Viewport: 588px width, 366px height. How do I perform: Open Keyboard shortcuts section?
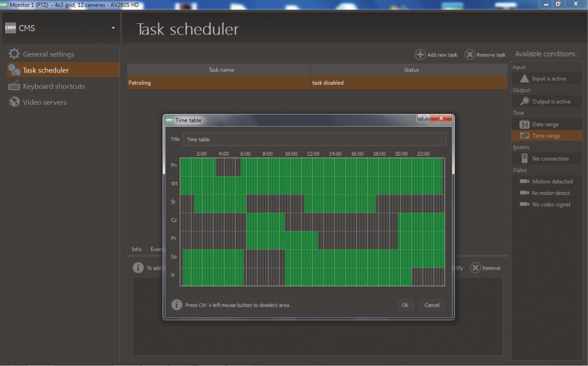pyautogui.click(x=54, y=86)
